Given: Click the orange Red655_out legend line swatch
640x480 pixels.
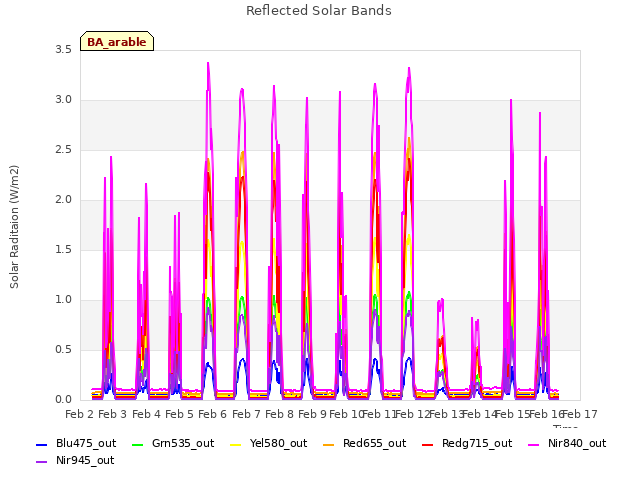Looking at the screenshot, I should coord(329,444).
